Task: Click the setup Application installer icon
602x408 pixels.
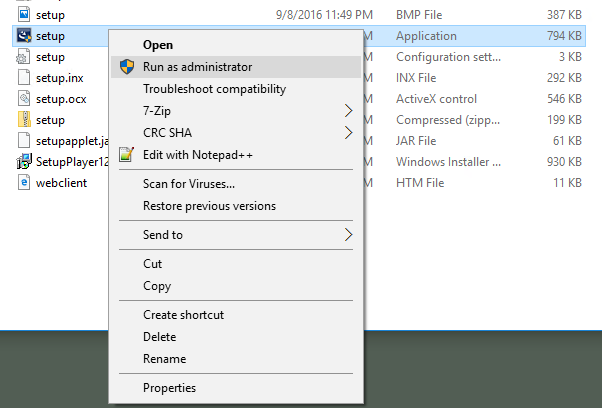Action: point(24,36)
